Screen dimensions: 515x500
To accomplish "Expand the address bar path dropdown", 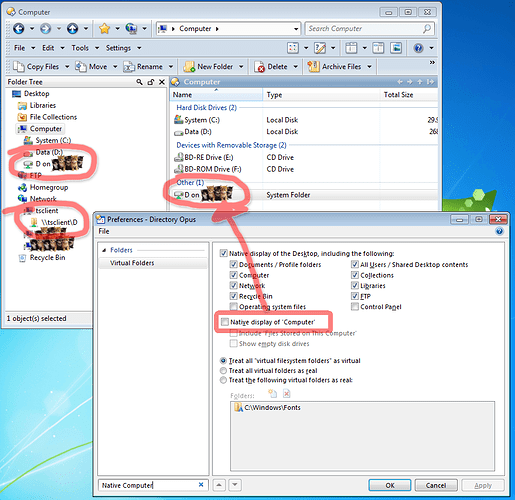I will tap(296, 29).
